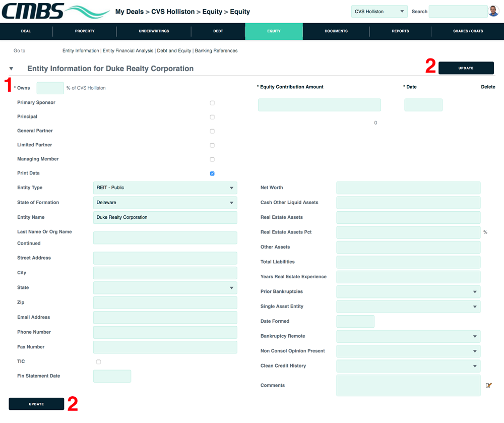Focus the Last Name Or Org Name Continued field
The height and width of the screenshot is (423, 504).
[x=165, y=238]
